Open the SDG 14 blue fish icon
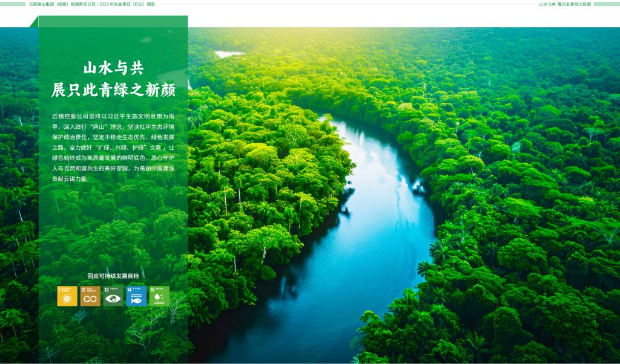 [136, 296]
